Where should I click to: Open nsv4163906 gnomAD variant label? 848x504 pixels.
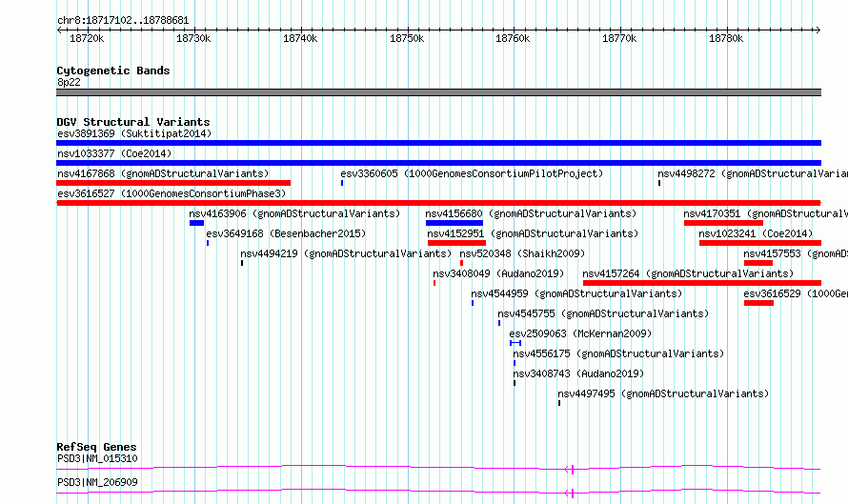tap(294, 213)
